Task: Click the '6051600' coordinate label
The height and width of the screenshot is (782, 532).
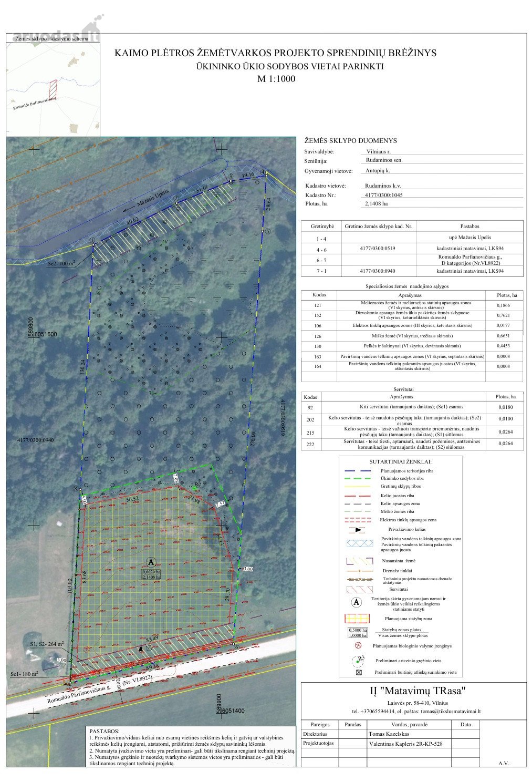Action: tap(44, 334)
